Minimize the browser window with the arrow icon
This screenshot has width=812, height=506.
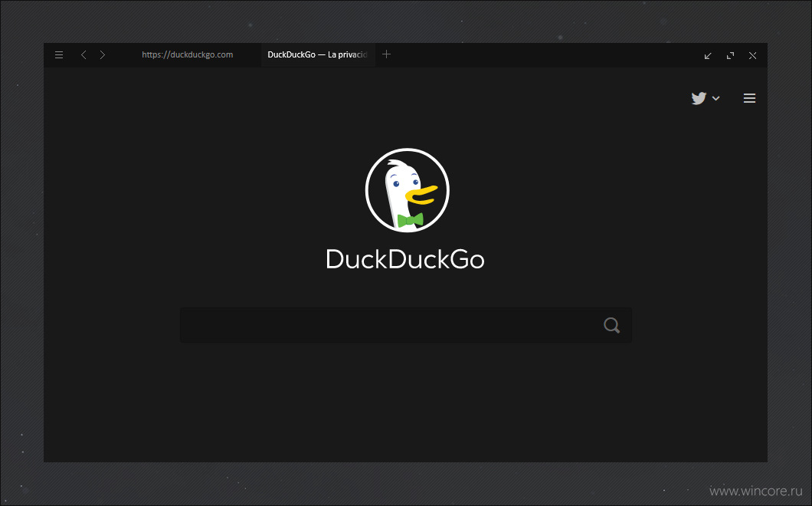[x=708, y=55]
